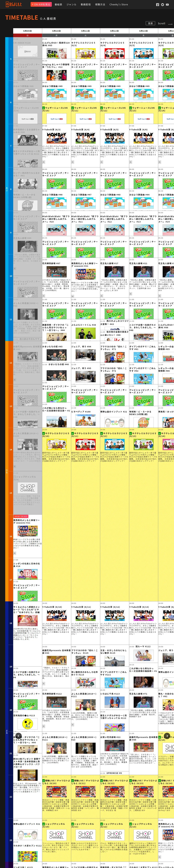
Task: Open お笑い花月劇場 #22 program
Action: click(115, 752)
